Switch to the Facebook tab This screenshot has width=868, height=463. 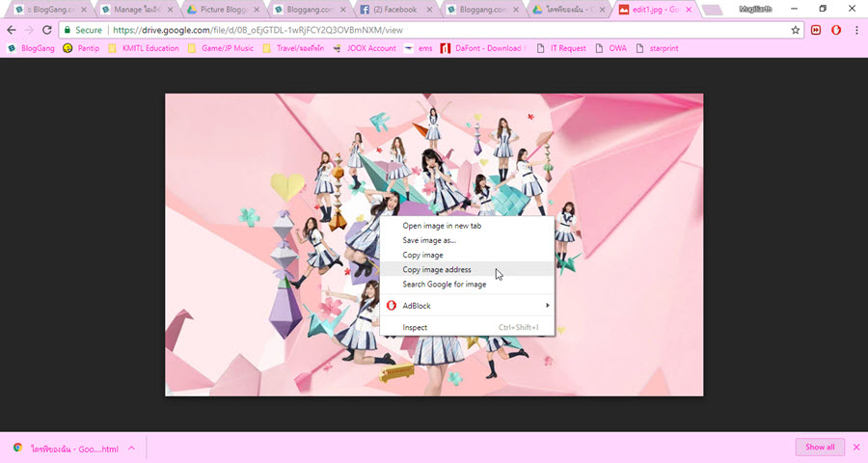(396, 10)
